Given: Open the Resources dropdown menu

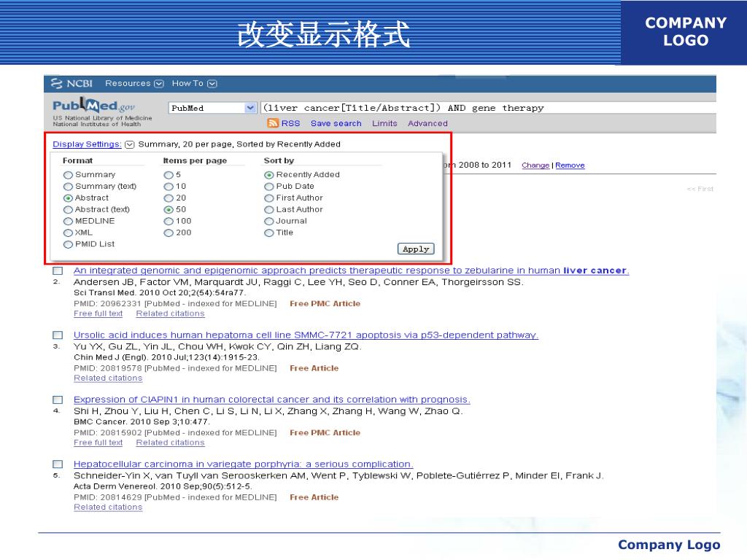Looking at the screenshot, I should pyautogui.click(x=134, y=83).
